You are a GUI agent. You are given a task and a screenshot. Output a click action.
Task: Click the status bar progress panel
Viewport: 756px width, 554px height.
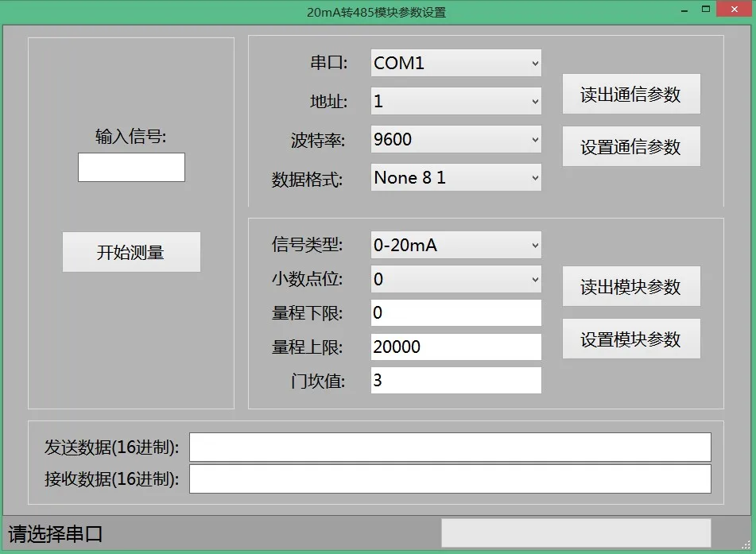tap(576, 533)
